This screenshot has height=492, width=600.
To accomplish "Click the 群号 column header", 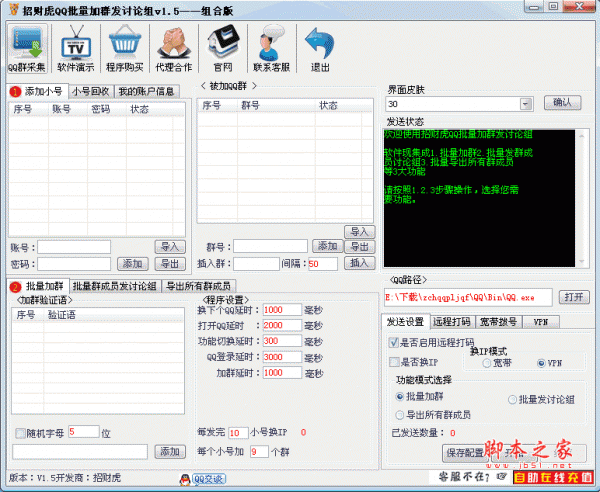I will pyautogui.click(x=276, y=106).
